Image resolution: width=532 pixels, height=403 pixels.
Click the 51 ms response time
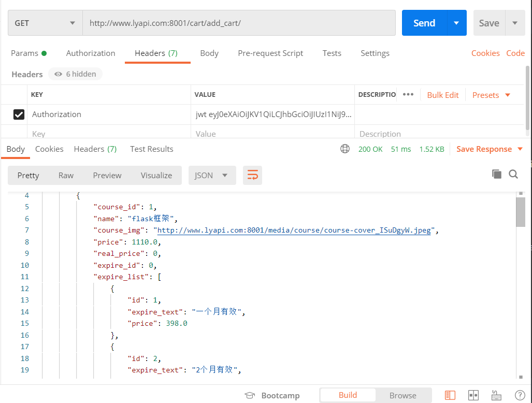401,149
